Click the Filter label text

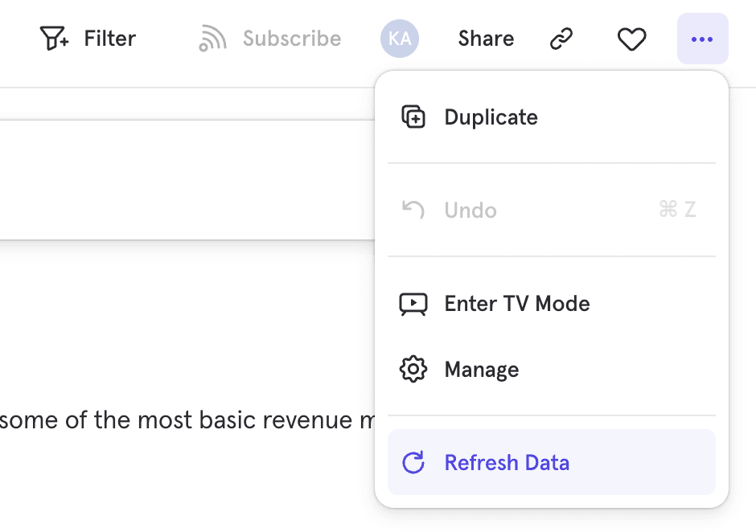(110, 39)
